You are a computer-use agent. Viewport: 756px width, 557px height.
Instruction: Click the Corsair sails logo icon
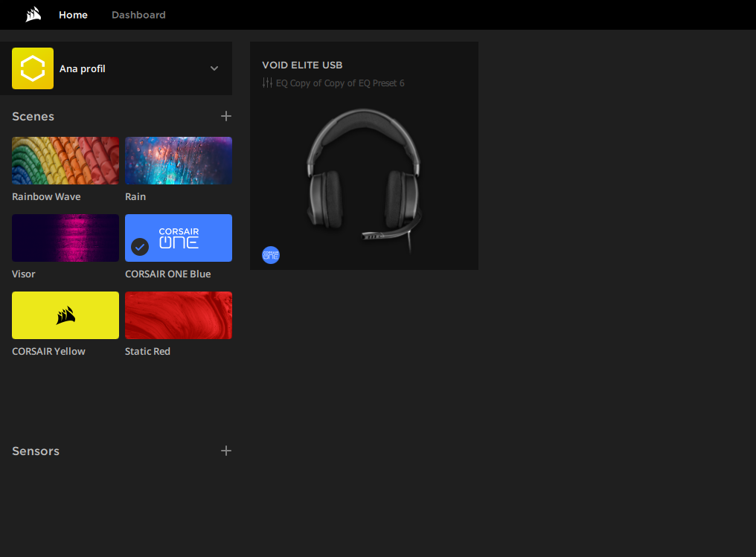pos(33,14)
